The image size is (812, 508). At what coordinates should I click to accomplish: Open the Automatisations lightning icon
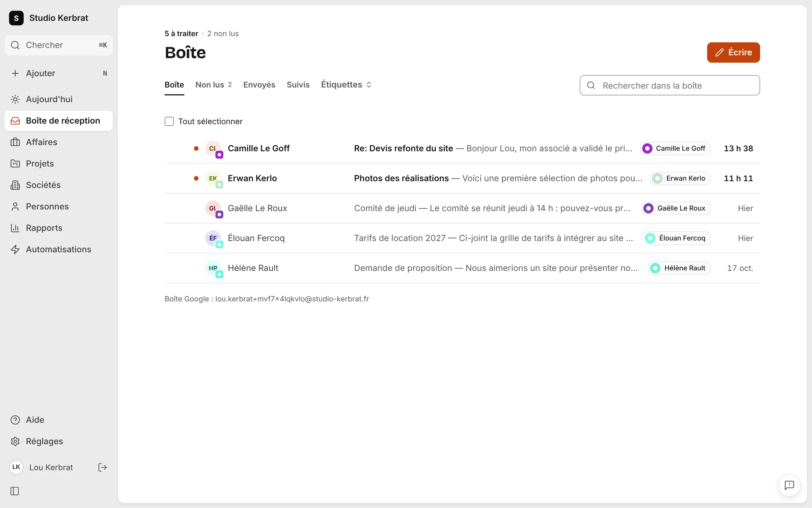click(15, 249)
